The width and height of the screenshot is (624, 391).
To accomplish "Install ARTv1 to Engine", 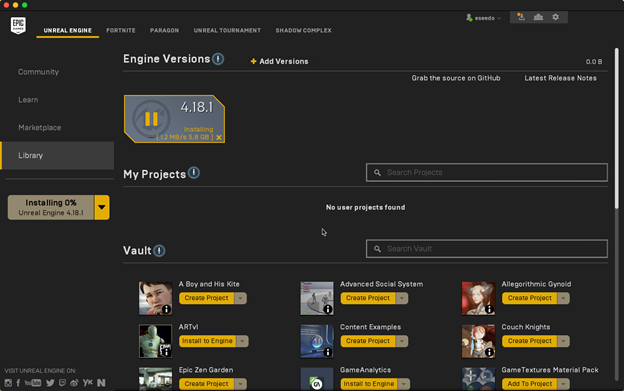I will click(207, 341).
